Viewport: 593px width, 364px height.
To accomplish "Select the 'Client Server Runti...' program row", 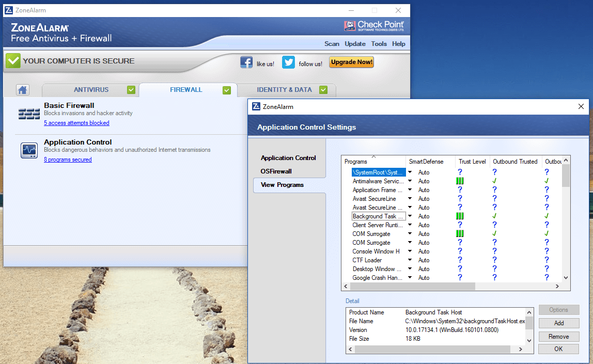I will tap(378, 225).
